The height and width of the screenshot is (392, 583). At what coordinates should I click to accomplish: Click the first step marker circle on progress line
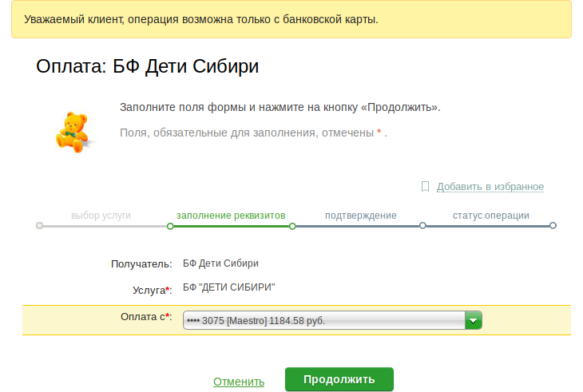[x=39, y=225]
